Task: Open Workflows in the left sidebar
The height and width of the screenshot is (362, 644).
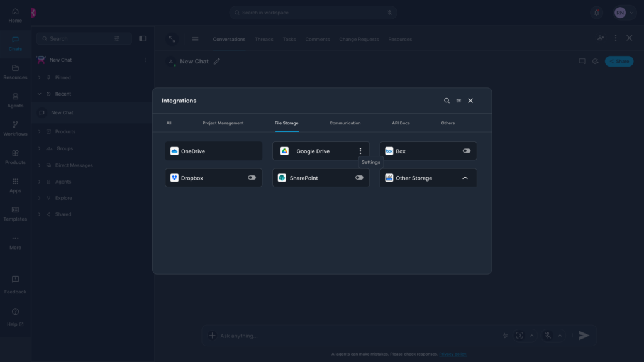Action: [15, 128]
